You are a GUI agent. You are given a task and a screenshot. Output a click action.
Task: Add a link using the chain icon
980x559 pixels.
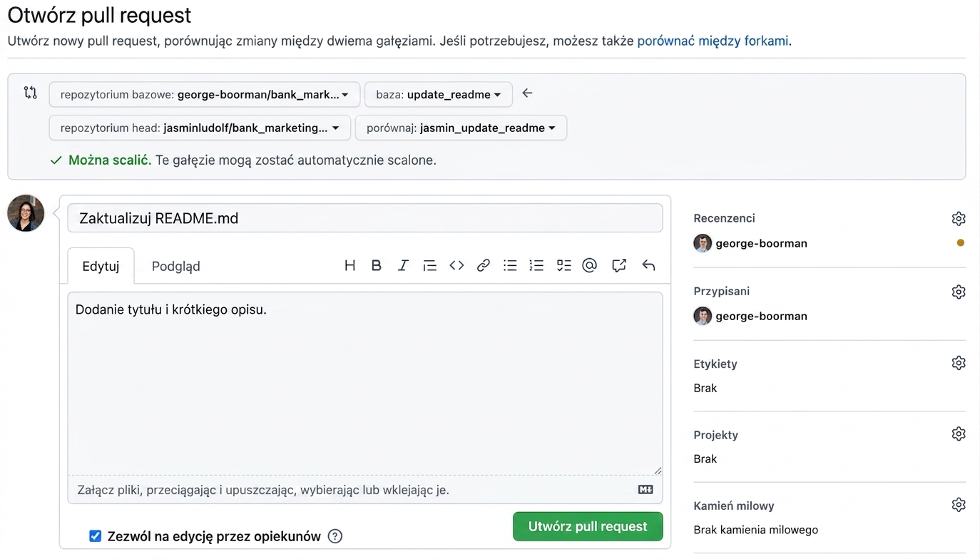[484, 266]
